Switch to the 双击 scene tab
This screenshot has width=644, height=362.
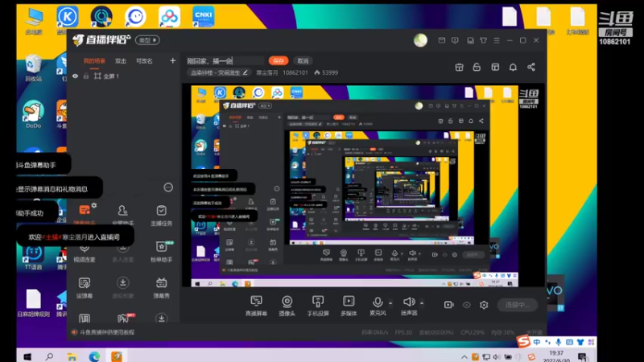[x=120, y=61]
